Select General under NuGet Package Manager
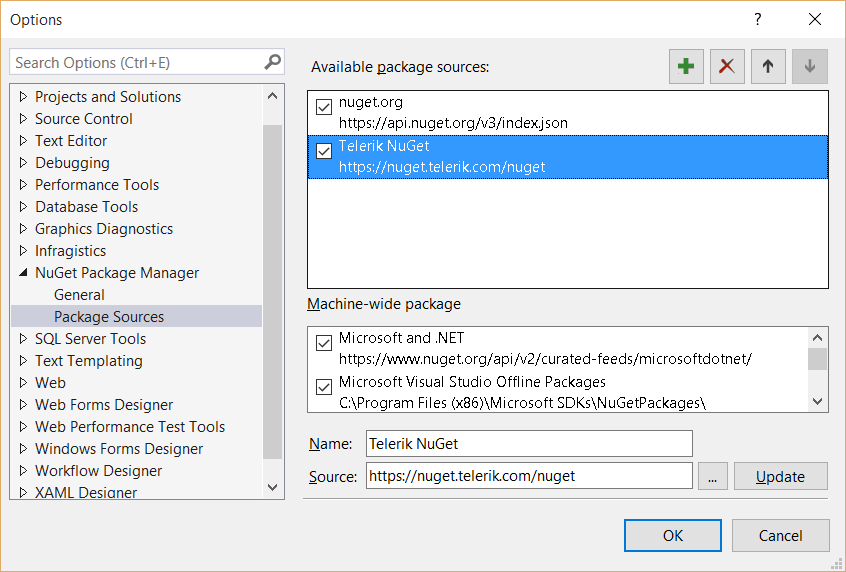 pyautogui.click(x=79, y=295)
